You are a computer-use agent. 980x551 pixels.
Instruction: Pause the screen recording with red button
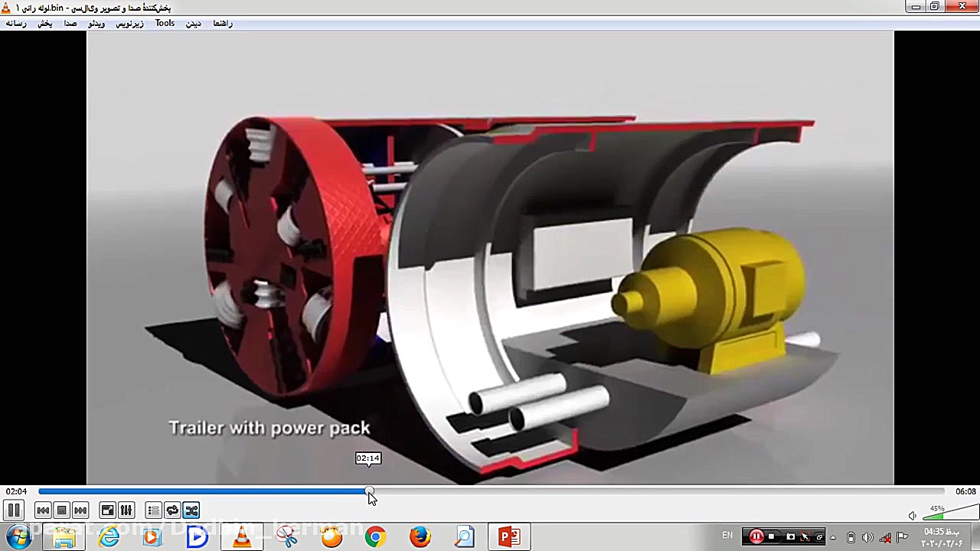tap(756, 536)
